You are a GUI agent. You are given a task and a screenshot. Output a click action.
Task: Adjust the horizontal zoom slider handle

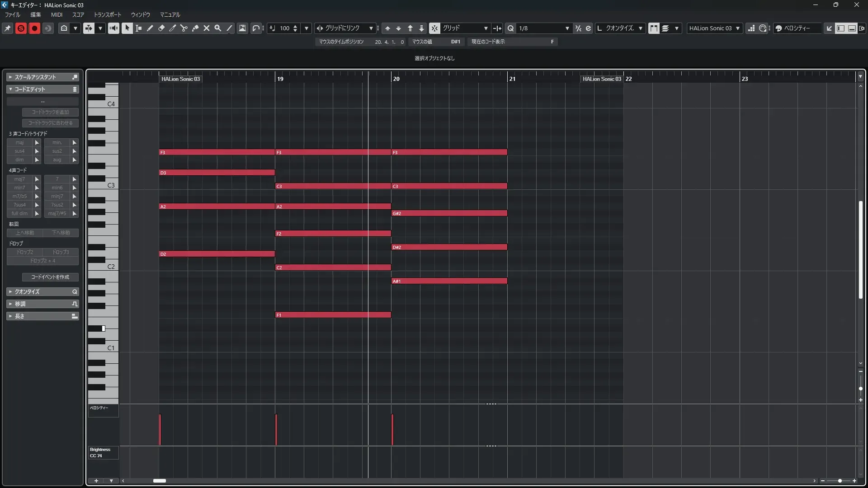point(840,481)
